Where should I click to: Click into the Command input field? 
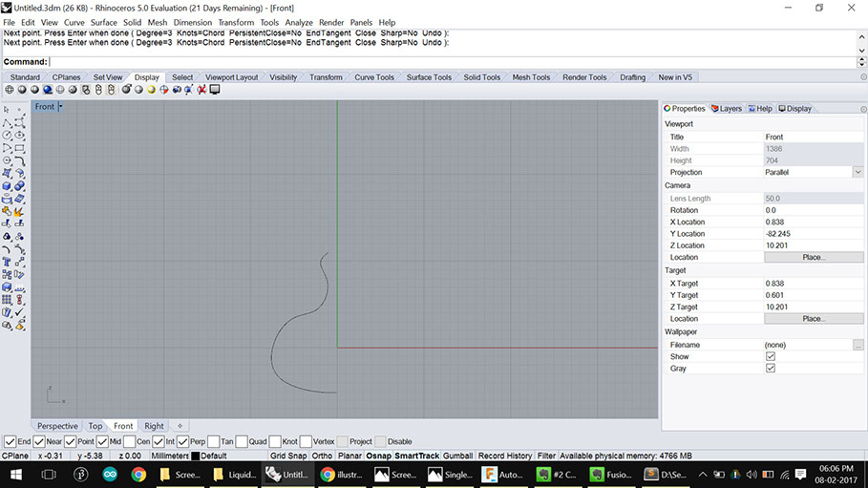pos(453,62)
